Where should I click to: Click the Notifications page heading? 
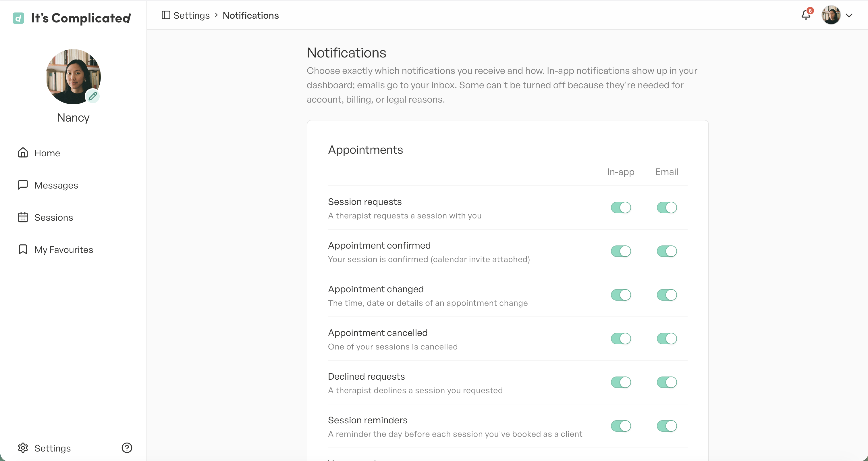click(x=346, y=53)
